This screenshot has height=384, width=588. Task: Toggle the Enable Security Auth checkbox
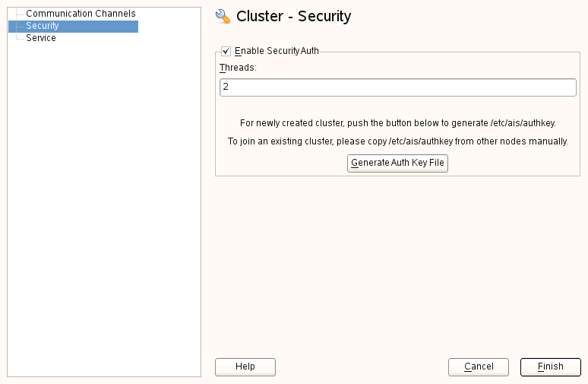point(226,52)
